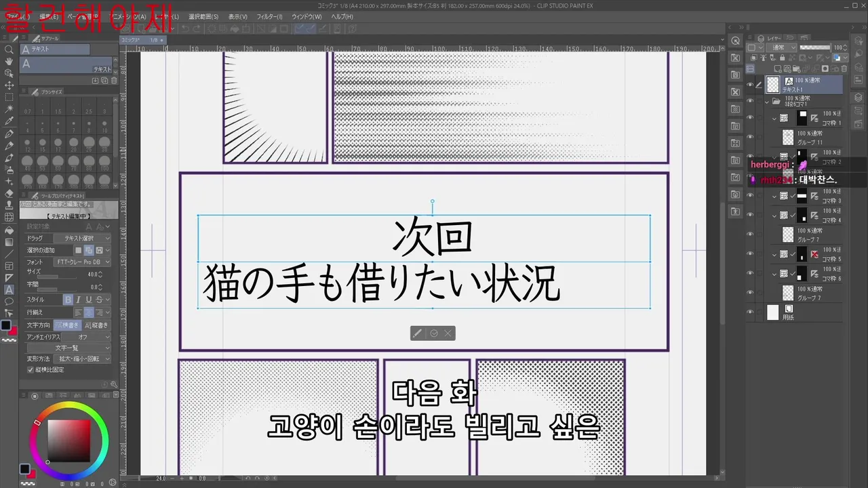
Task: Toggle visibility of テキスト1 layer
Action: point(750,85)
